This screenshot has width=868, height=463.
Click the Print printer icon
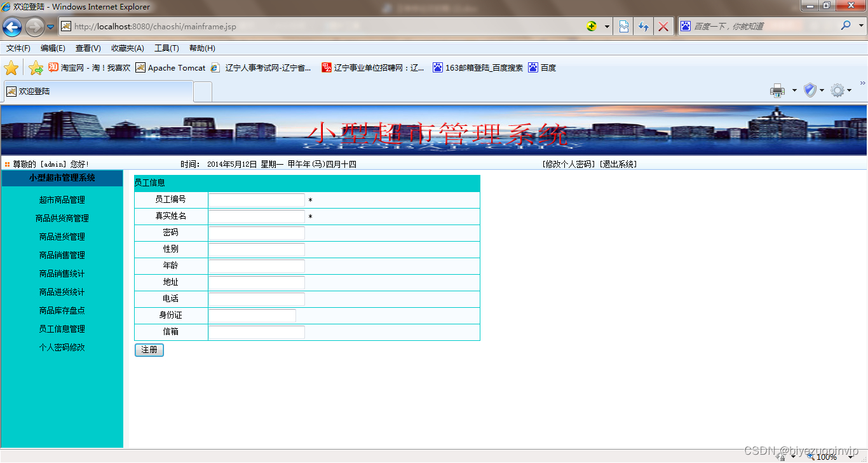coord(778,90)
